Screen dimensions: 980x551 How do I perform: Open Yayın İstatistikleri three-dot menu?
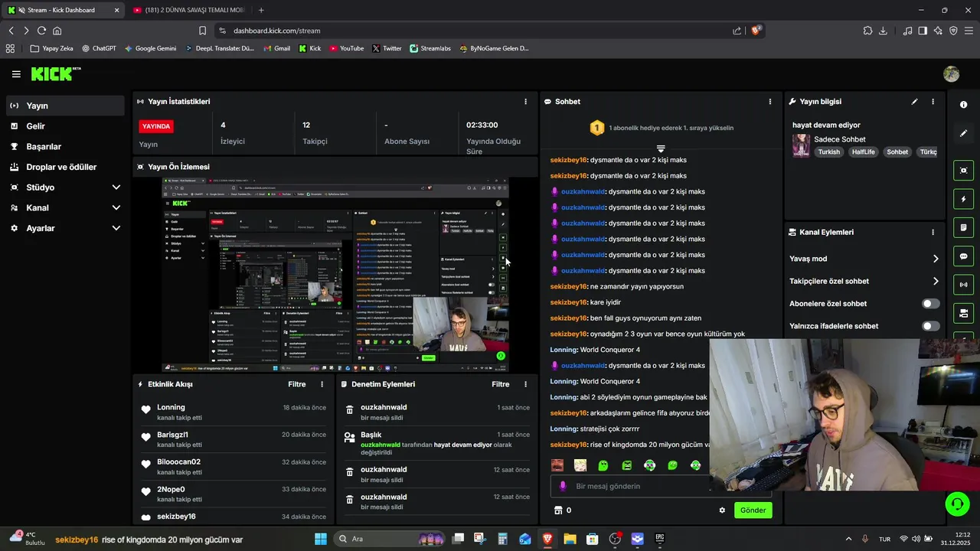coord(525,101)
